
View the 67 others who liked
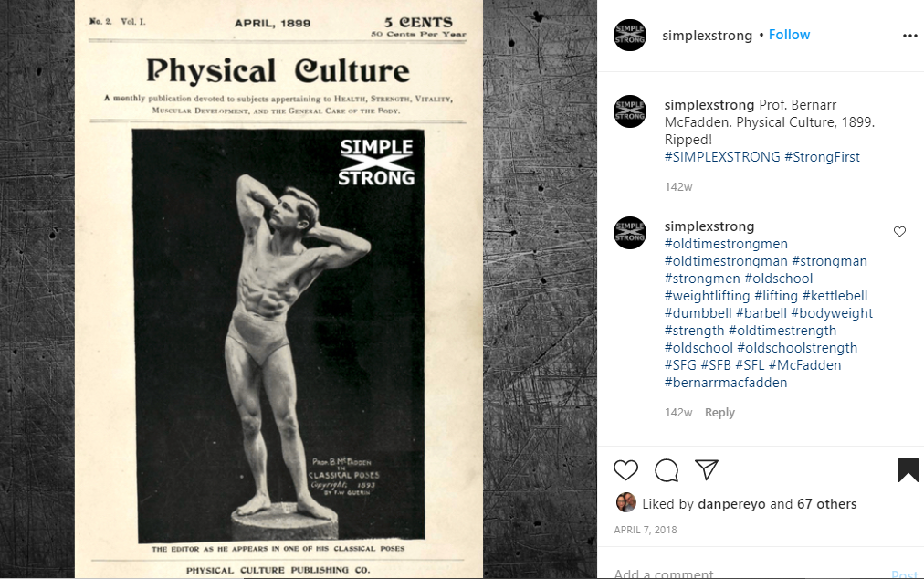(827, 504)
